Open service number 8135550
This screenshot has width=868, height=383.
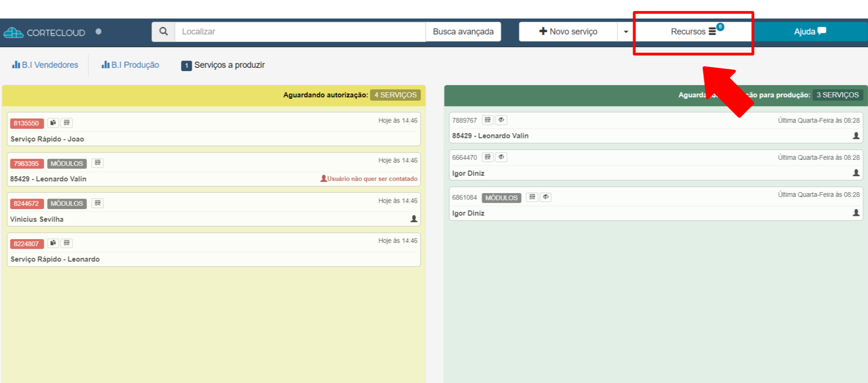(x=26, y=123)
